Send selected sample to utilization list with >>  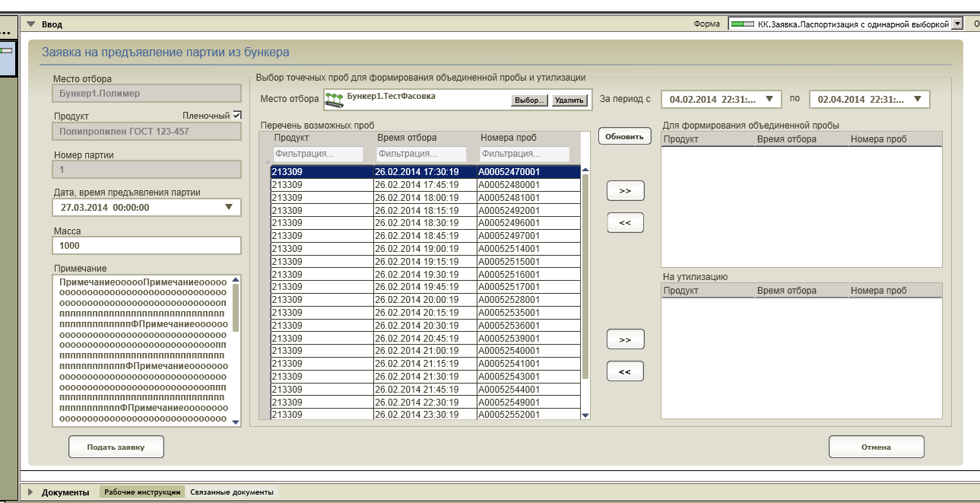point(625,339)
